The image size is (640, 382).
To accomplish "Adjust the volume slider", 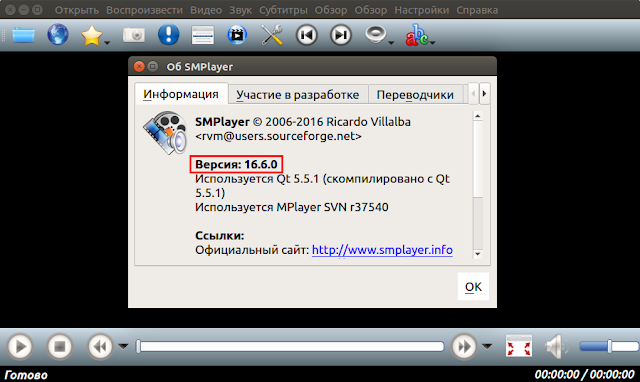I will pyautogui.click(x=609, y=346).
